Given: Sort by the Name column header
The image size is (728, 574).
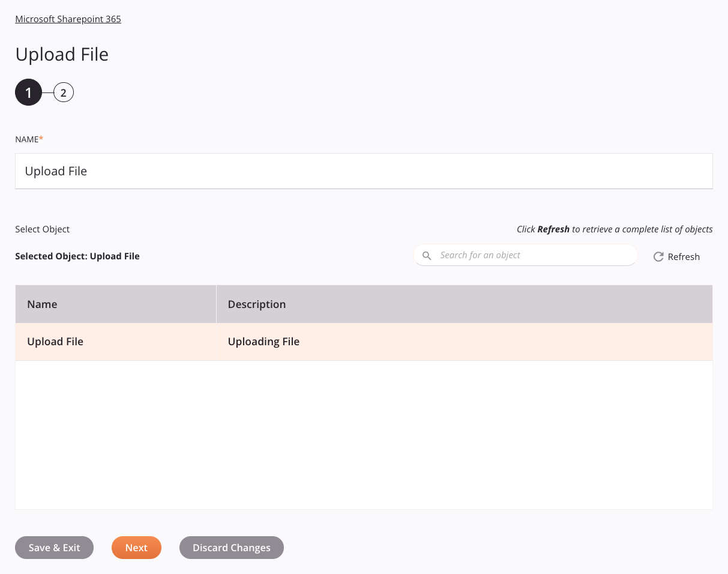Looking at the screenshot, I should coord(116,304).
